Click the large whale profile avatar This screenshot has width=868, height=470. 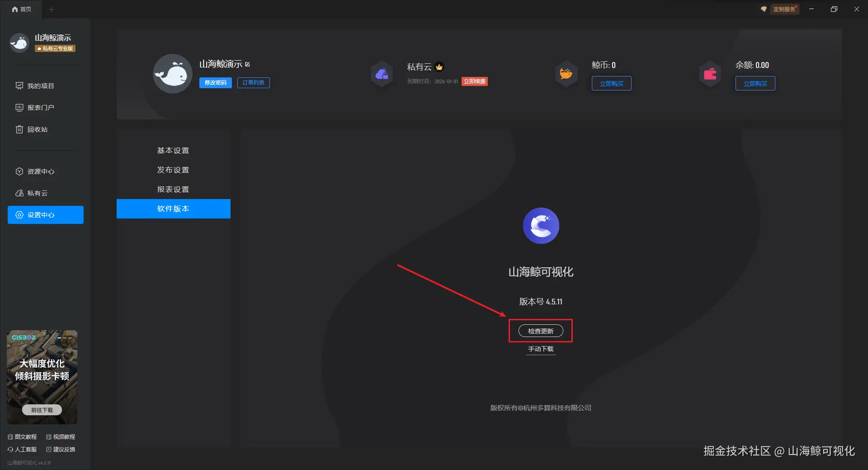click(x=173, y=74)
